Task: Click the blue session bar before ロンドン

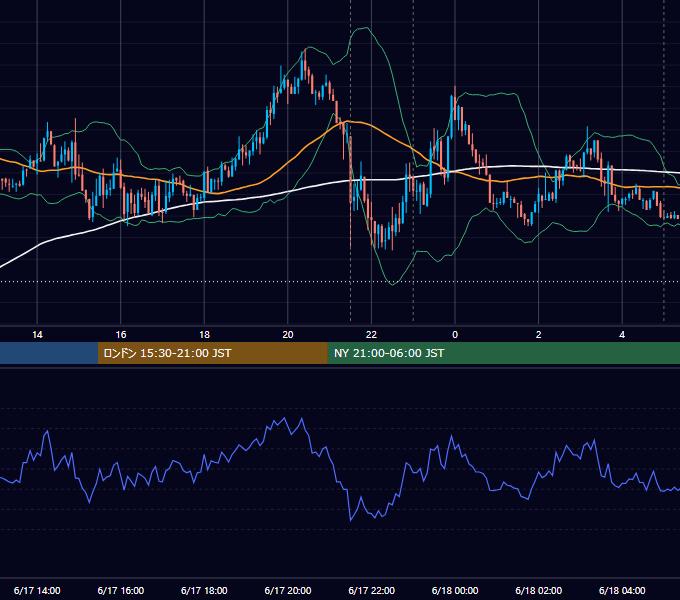Action: (49, 353)
